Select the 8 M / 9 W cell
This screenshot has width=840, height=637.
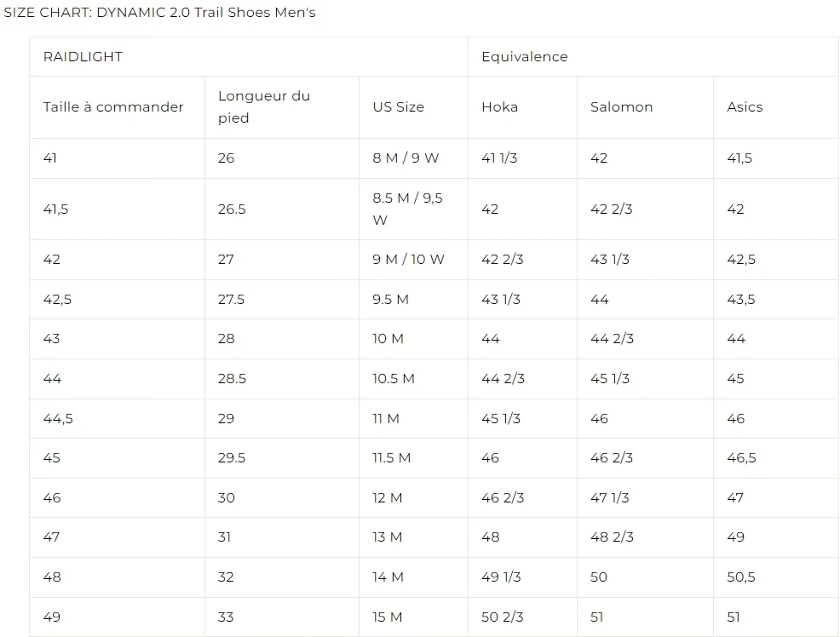pos(406,158)
